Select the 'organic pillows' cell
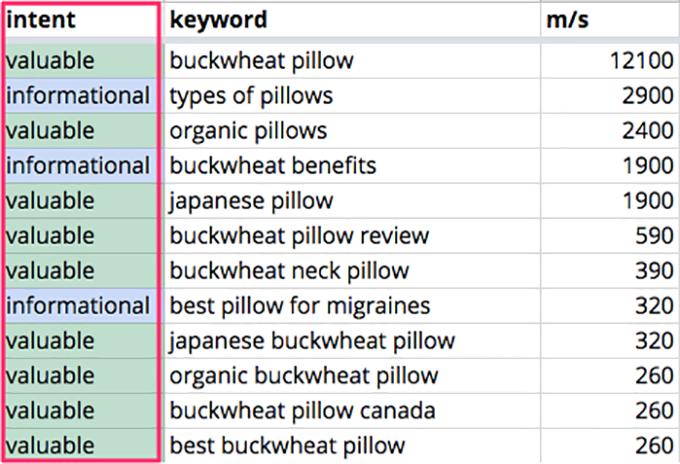The width and height of the screenshot is (680, 464). point(352,131)
